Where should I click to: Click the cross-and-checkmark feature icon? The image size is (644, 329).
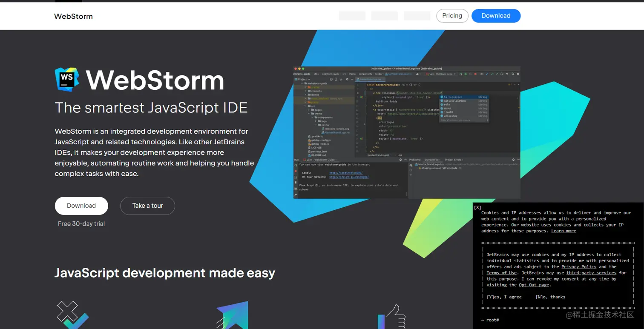point(73,314)
